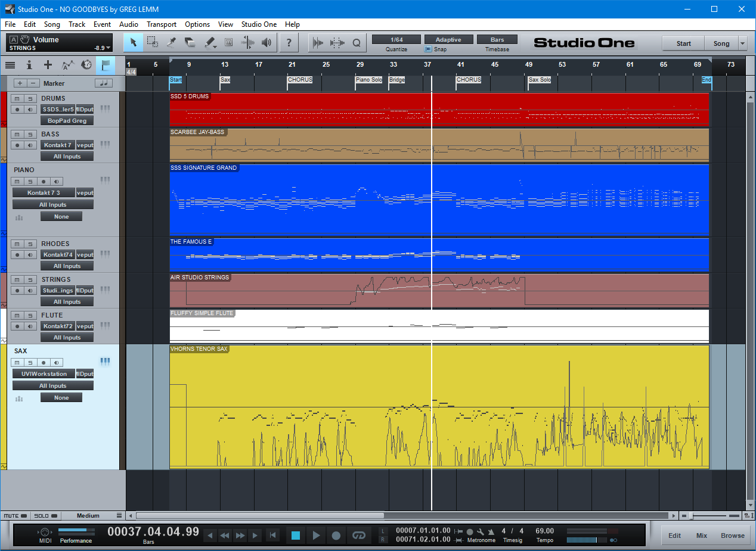The image size is (756, 551).
Task: Select the Bend tool
Action: pos(247,42)
